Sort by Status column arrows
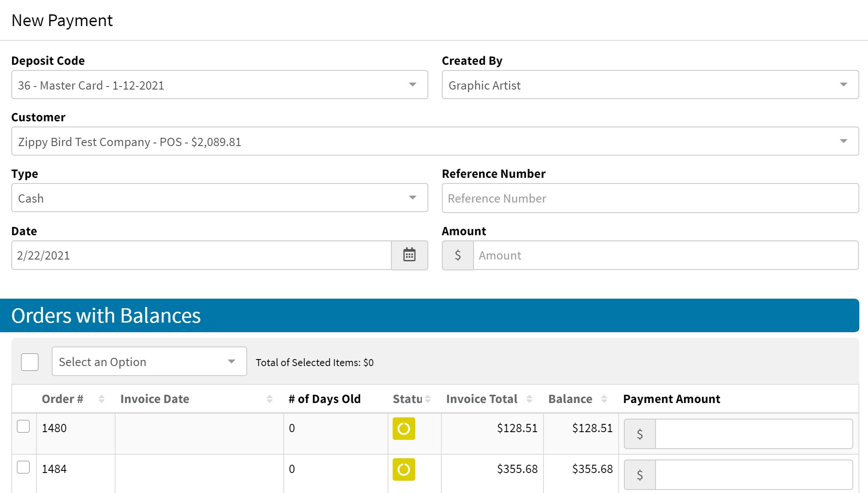This screenshot has height=493, width=868. (427, 399)
